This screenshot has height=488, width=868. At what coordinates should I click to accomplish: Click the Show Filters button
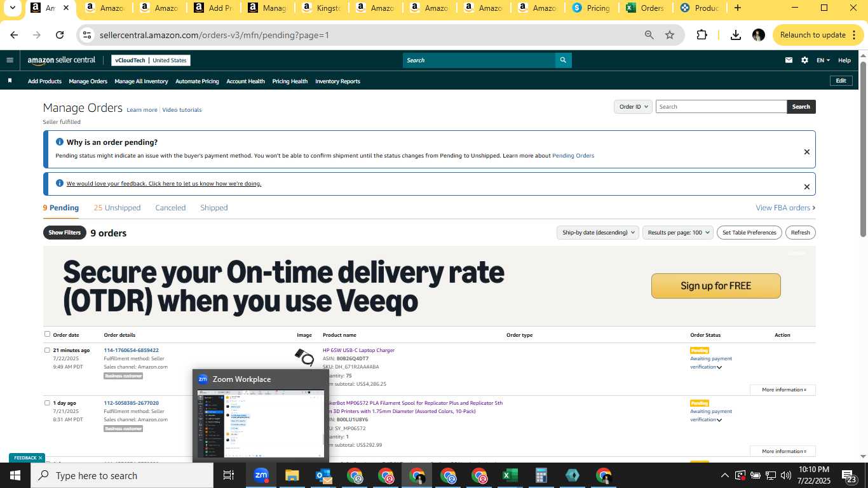pyautogui.click(x=64, y=233)
